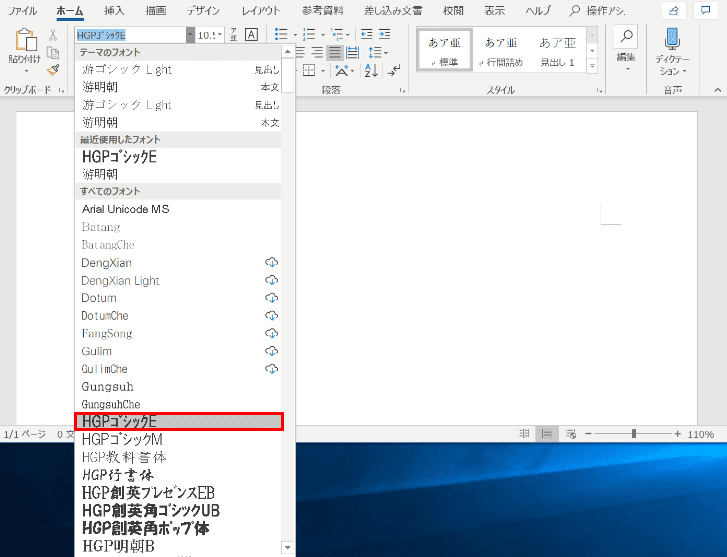727x557 pixels.
Task: Click the A-Z sort icon
Action: pyautogui.click(x=371, y=70)
